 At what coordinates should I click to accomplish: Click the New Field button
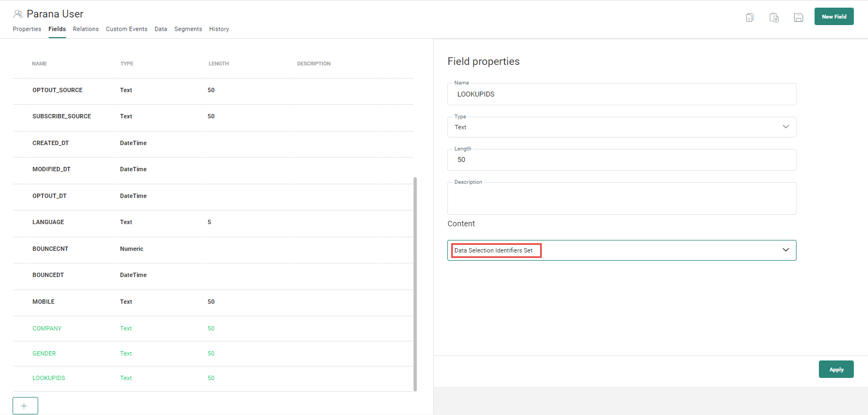[x=834, y=16]
